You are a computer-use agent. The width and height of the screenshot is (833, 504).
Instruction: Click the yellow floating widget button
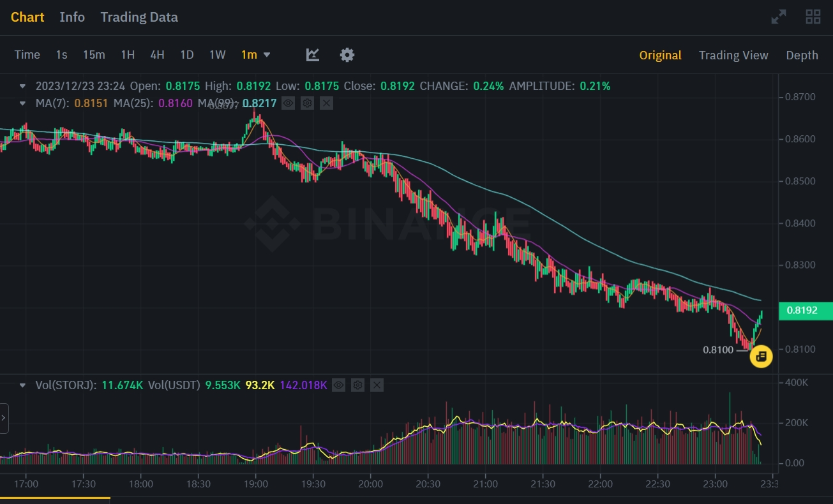761,357
